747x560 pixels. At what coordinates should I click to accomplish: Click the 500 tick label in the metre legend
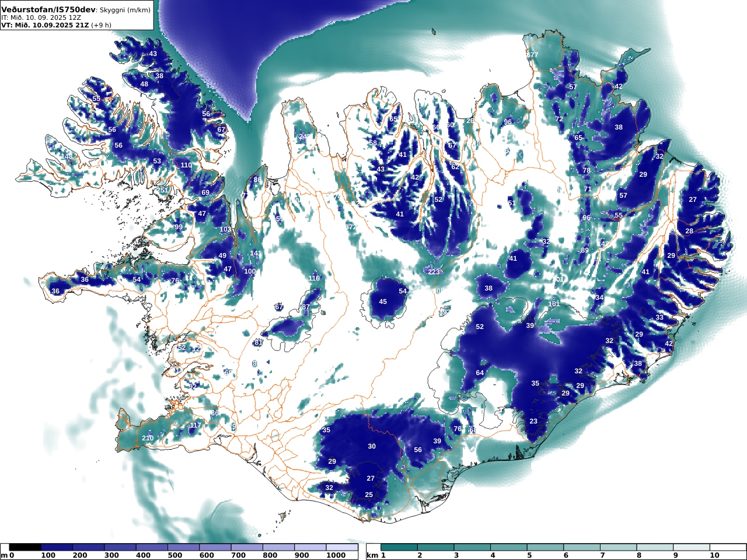(175, 555)
